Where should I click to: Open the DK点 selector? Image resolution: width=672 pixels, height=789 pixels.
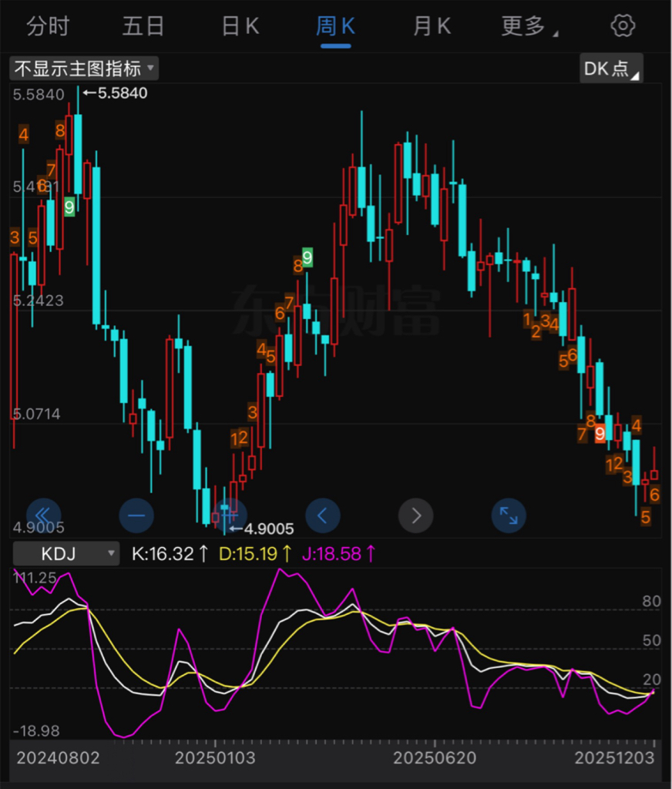[611, 68]
